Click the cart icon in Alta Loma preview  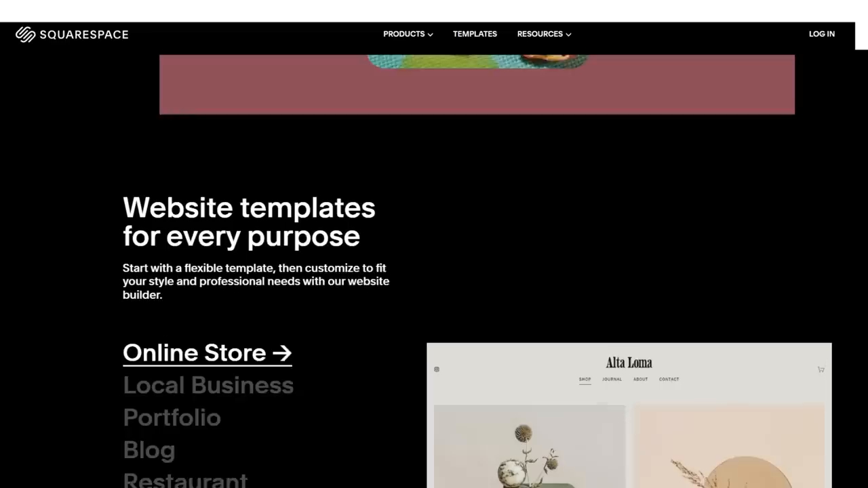tap(821, 369)
